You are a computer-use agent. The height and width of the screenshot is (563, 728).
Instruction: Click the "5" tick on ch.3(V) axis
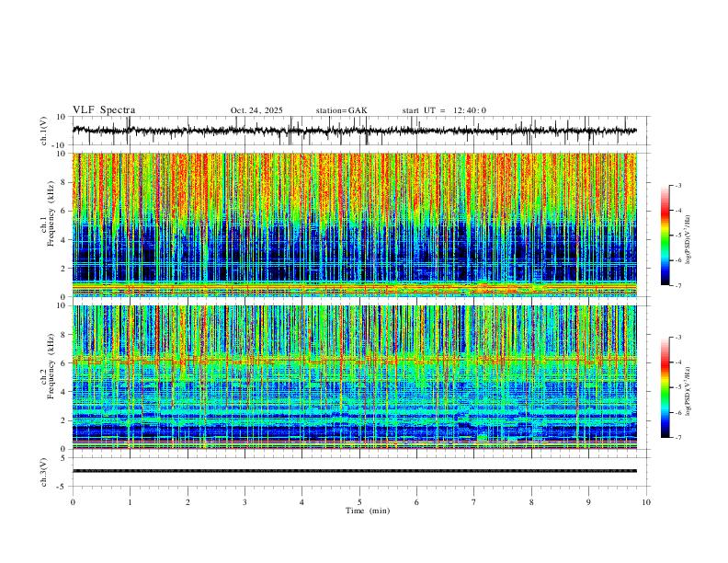[x=64, y=458]
